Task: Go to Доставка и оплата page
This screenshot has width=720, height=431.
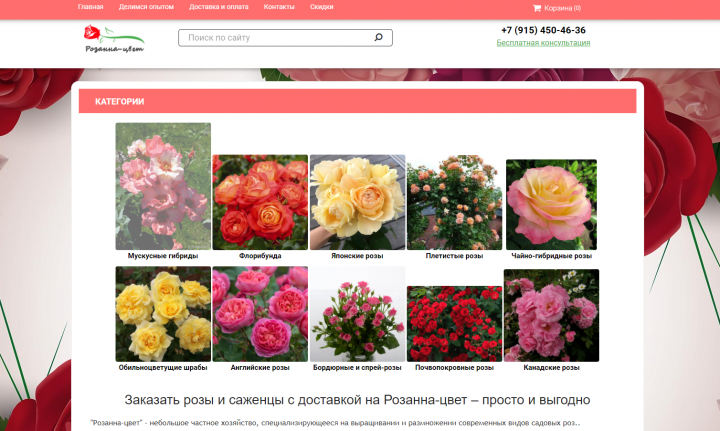Action: tap(219, 7)
